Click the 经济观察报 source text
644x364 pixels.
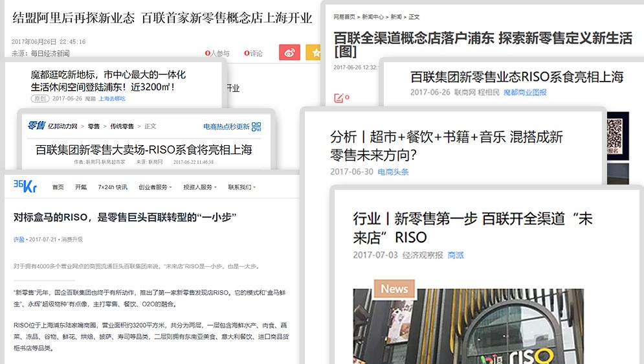click(x=423, y=255)
